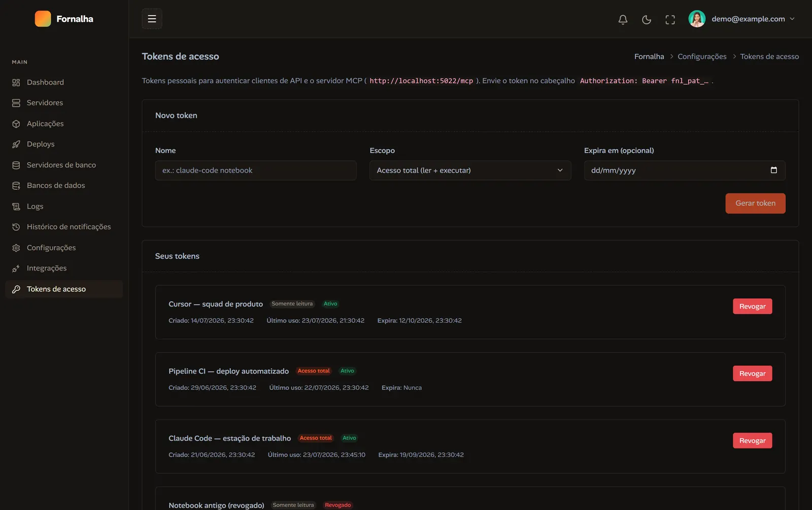The height and width of the screenshot is (510, 812).
Task: Click the Bancos de dados icon
Action: point(16,186)
